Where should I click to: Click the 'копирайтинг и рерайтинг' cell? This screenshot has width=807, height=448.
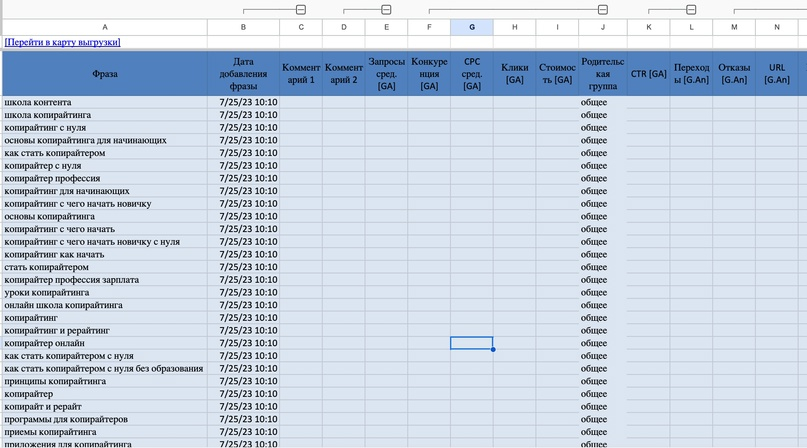(x=57, y=330)
